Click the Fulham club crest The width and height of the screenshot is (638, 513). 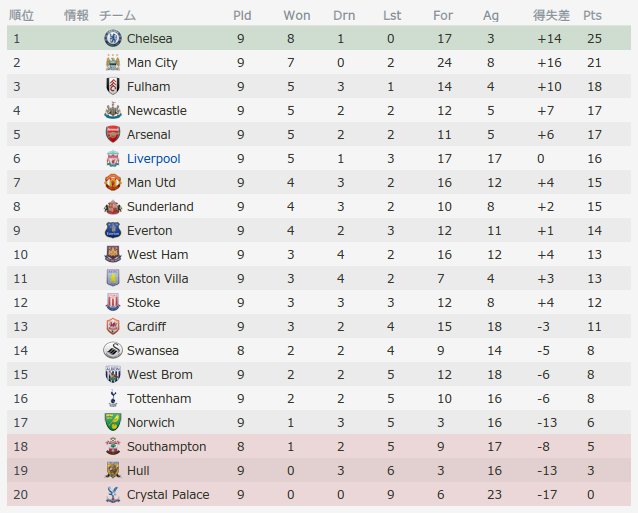point(111,87)
